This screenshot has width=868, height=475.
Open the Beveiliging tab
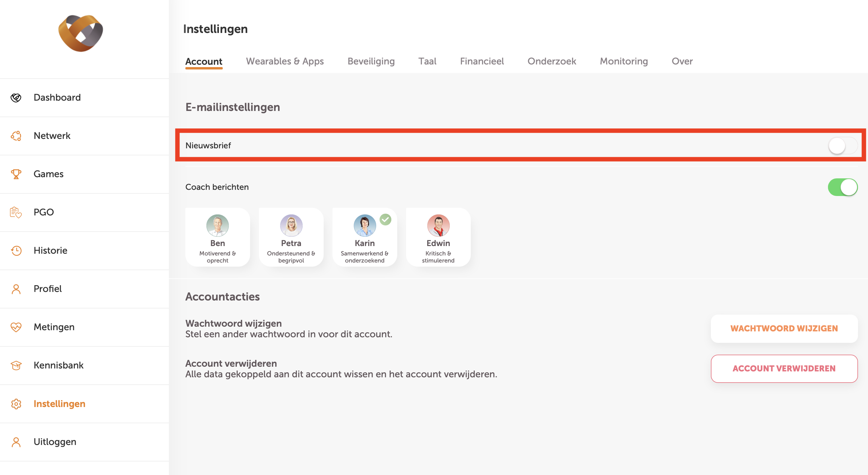371,61
